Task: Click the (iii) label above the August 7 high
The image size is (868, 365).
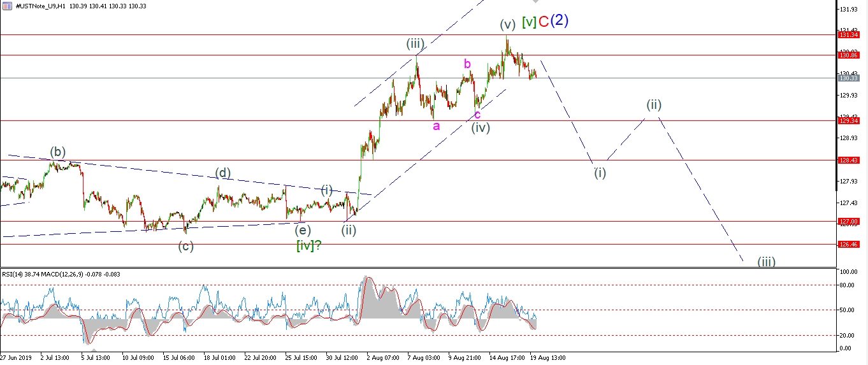Action: [416, 44]
